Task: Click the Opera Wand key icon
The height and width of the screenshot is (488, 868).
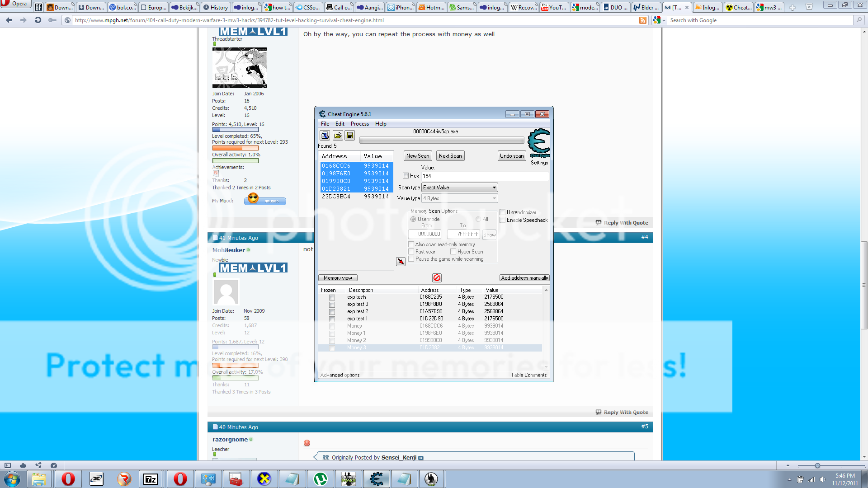Action: pos(52,20)
